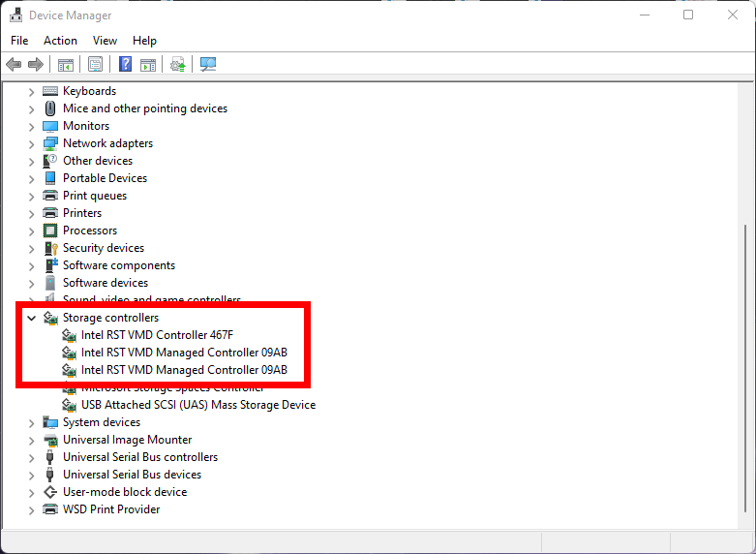Click the Print queues category icon
The height and width of the screenshot is (554, 756).
pos(50,196)
